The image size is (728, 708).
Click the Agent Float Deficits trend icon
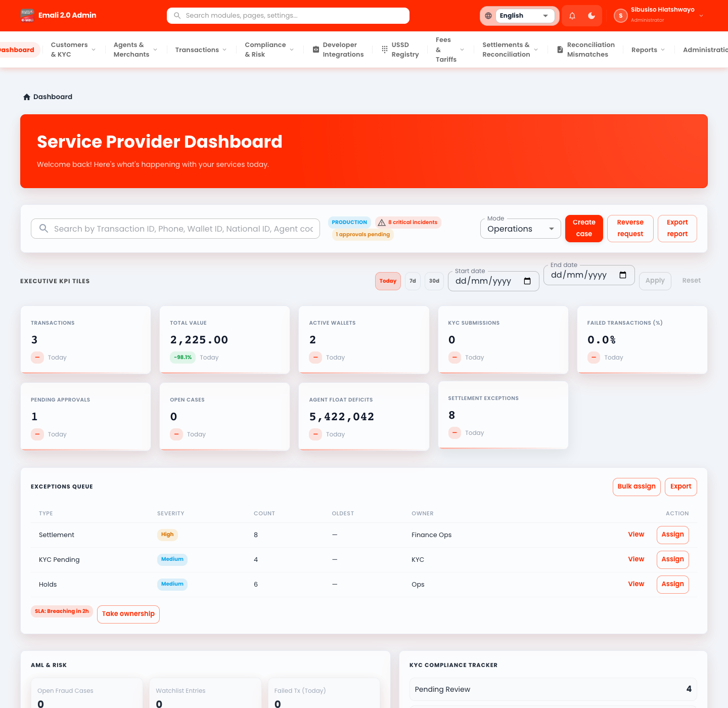(x=315, y=434)
